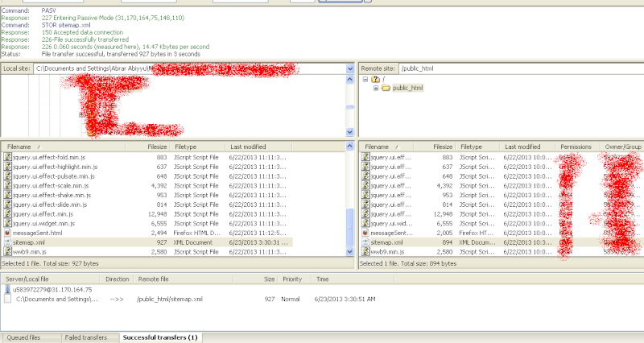Click remote script icon in 12,948-byte row
The width and height of the screenshot is (644, 343).
coord(365,214)
